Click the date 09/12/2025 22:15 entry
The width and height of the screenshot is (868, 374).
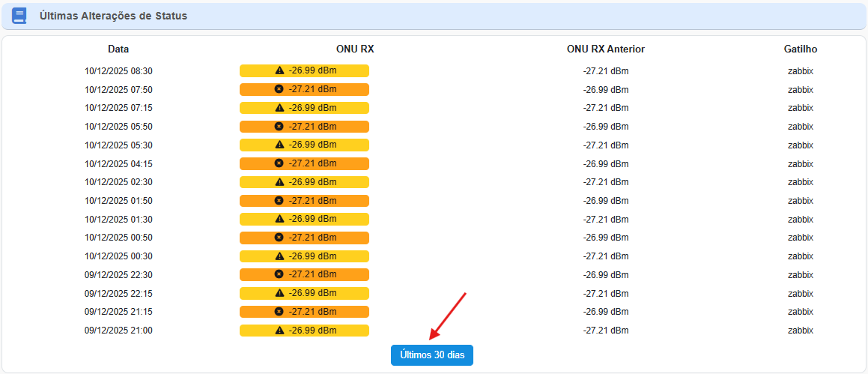(118, 293)
